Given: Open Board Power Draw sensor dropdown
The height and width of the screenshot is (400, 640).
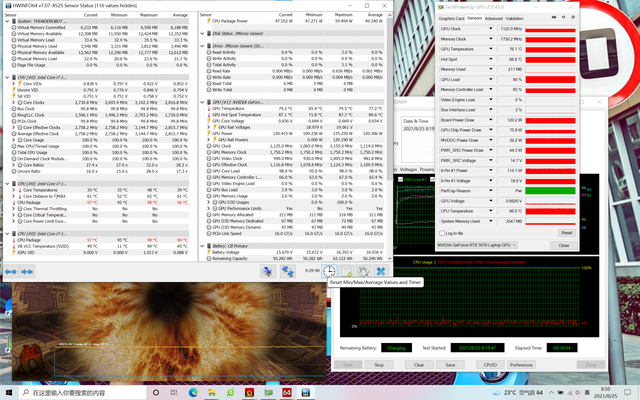Looking at the screenshot, I should [x=491, y=120].
